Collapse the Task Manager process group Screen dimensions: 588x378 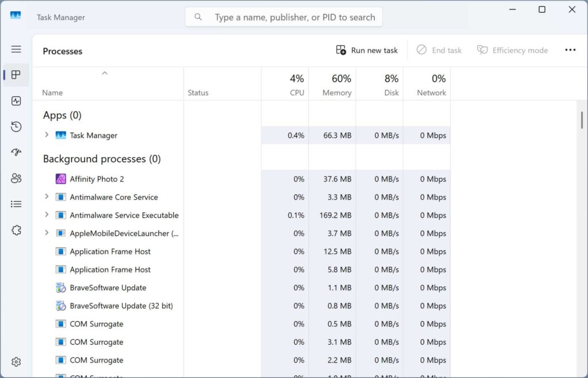(47, 135)
